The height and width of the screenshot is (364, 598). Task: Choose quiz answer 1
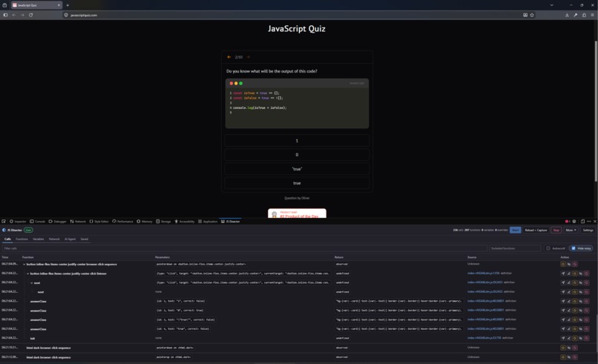tap(297, 141)
